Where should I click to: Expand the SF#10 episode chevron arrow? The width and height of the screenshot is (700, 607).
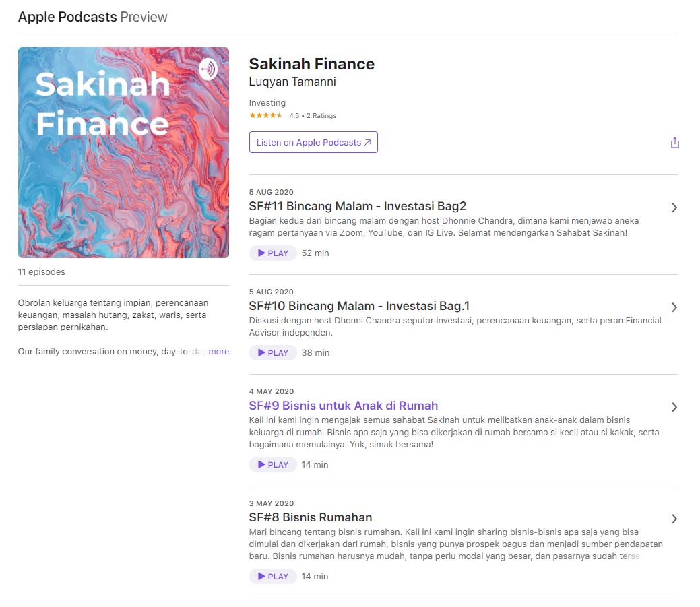[674, 307]
